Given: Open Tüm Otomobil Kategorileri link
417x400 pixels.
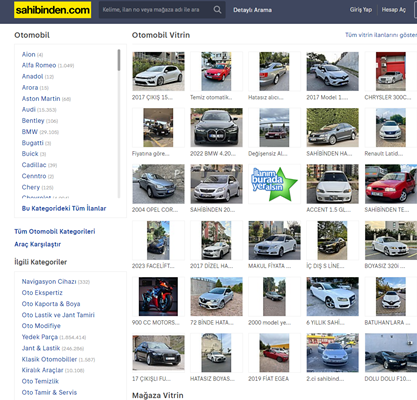Looking at the screenshot, I should coord(55,231).
